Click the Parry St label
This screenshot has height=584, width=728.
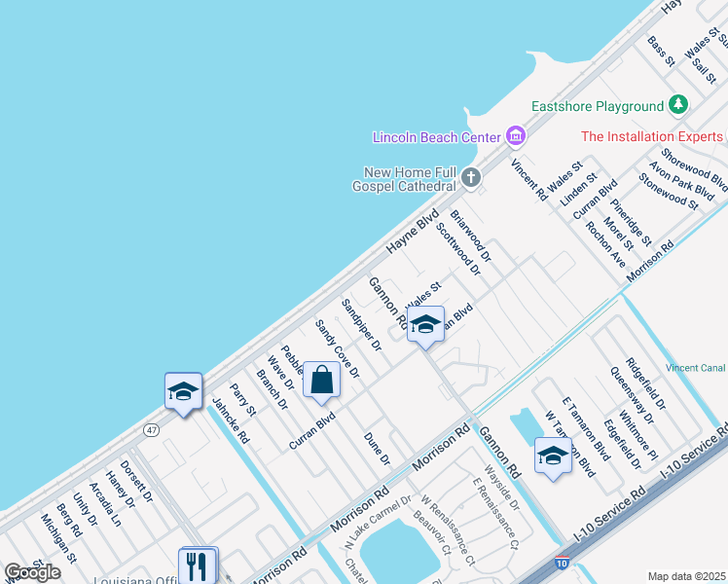242,400
